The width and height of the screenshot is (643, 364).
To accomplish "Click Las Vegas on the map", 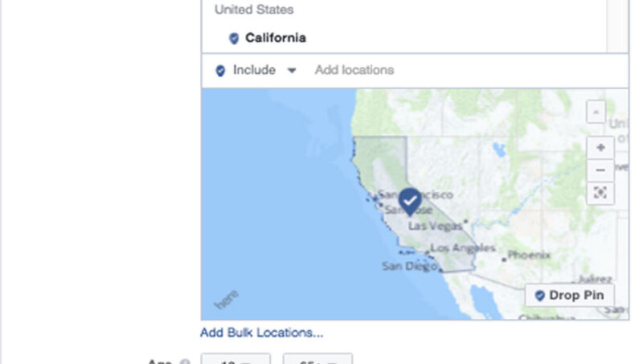I will coord(435,226).
